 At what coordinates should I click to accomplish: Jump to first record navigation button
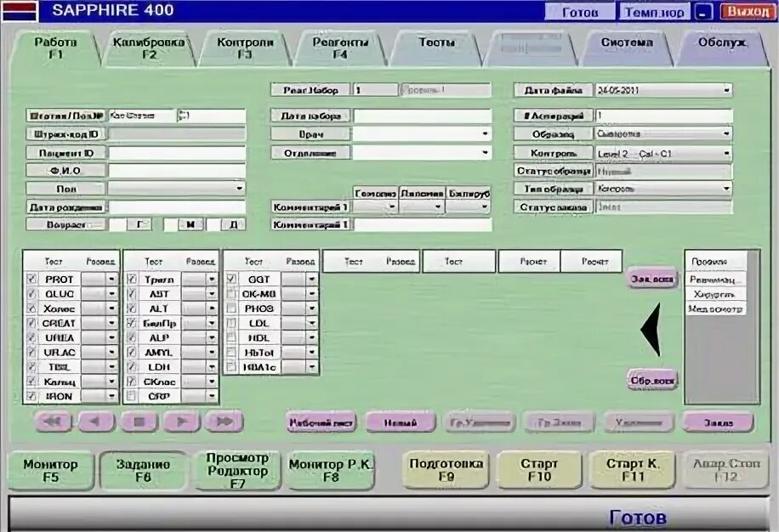click(54, 422)
